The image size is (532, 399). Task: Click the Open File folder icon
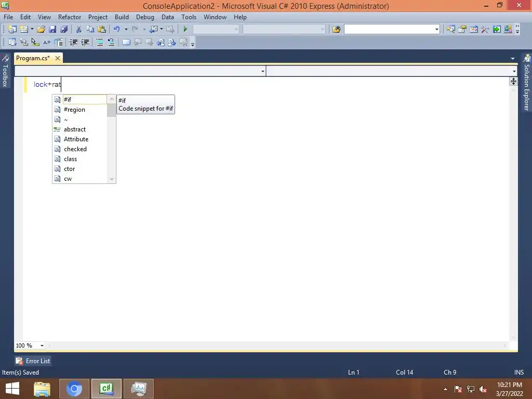pos(41,29)
